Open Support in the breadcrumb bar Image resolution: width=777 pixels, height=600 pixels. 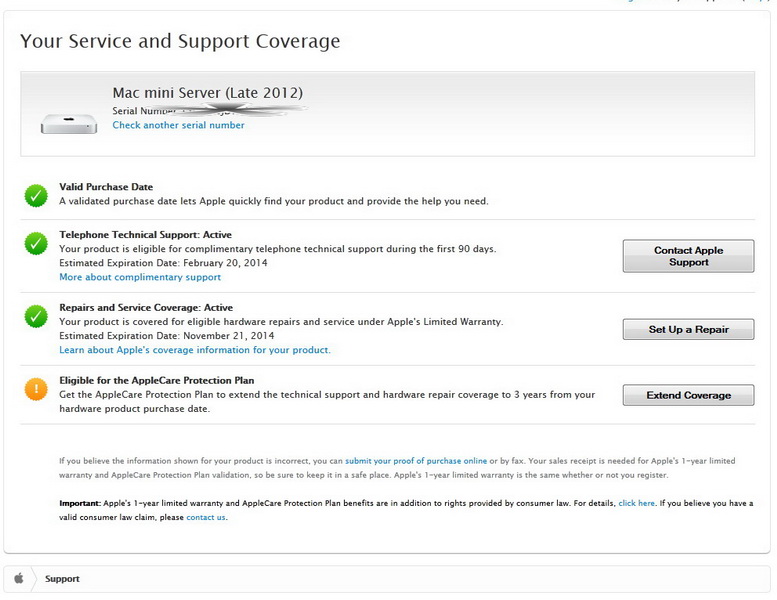click(x=62, y=579)
